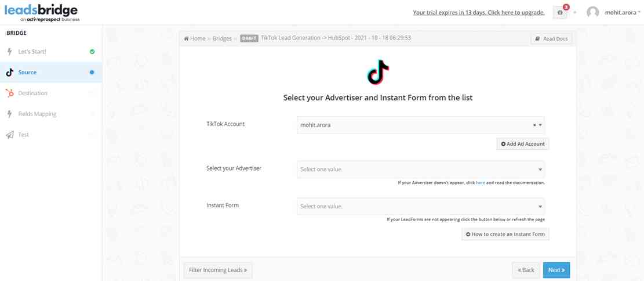Screen dimensions: 644x281
Task: Open Filter Incoming Leads
Action: 218,270
